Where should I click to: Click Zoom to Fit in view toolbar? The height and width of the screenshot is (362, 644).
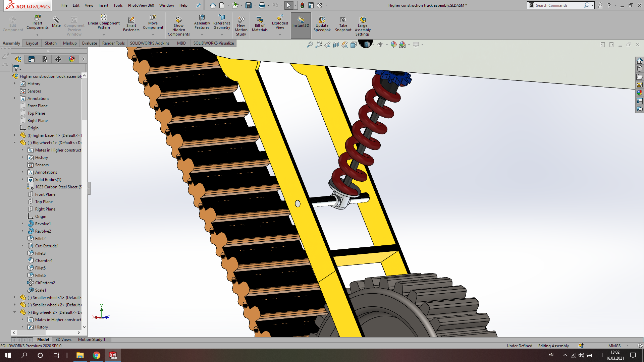point(310,45)
